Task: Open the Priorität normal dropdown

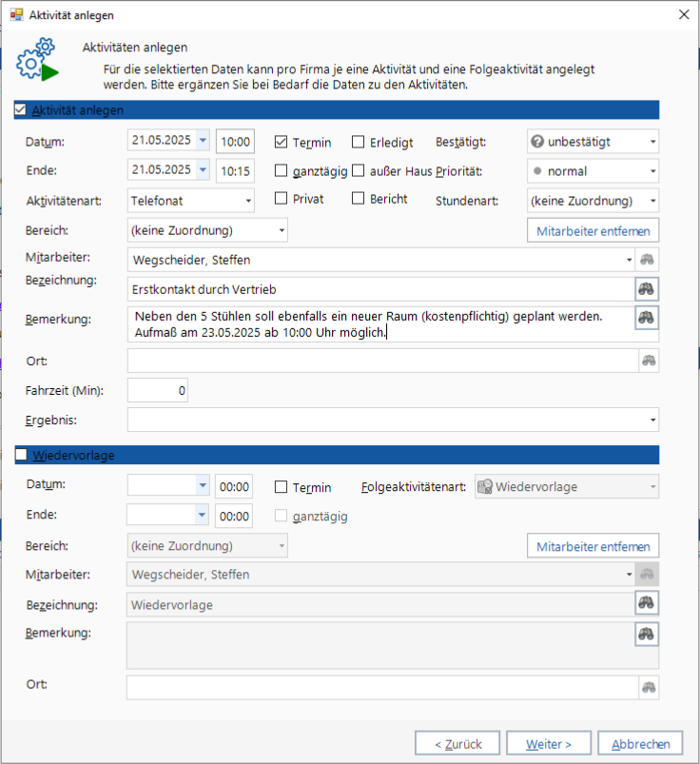Action: 652,171
